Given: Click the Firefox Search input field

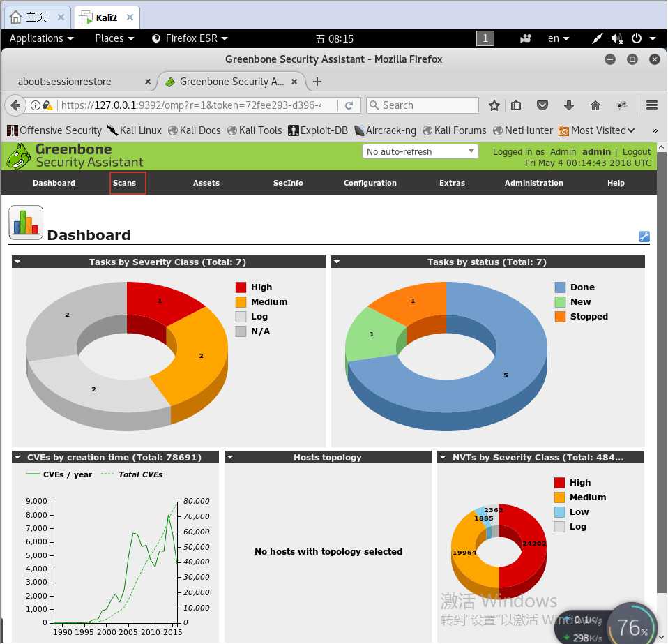Looking at the screenshot, I should click(422, 105).
